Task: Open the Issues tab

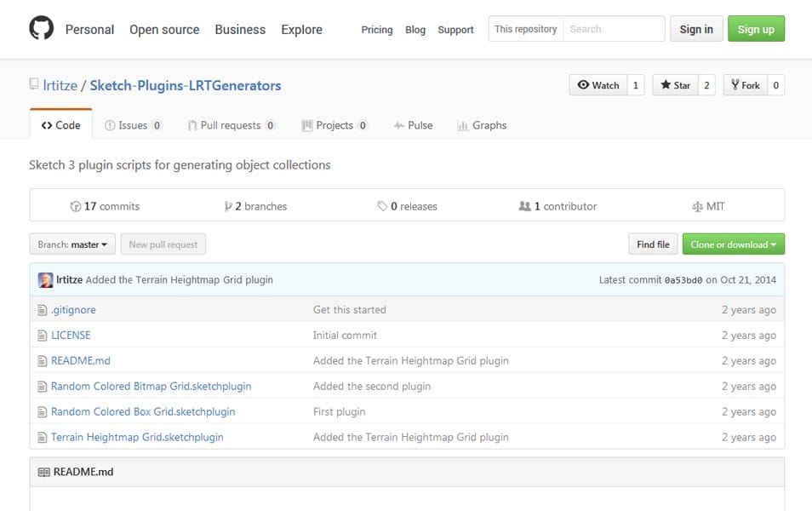Action: pyautogui.click(x=133, y=125)
